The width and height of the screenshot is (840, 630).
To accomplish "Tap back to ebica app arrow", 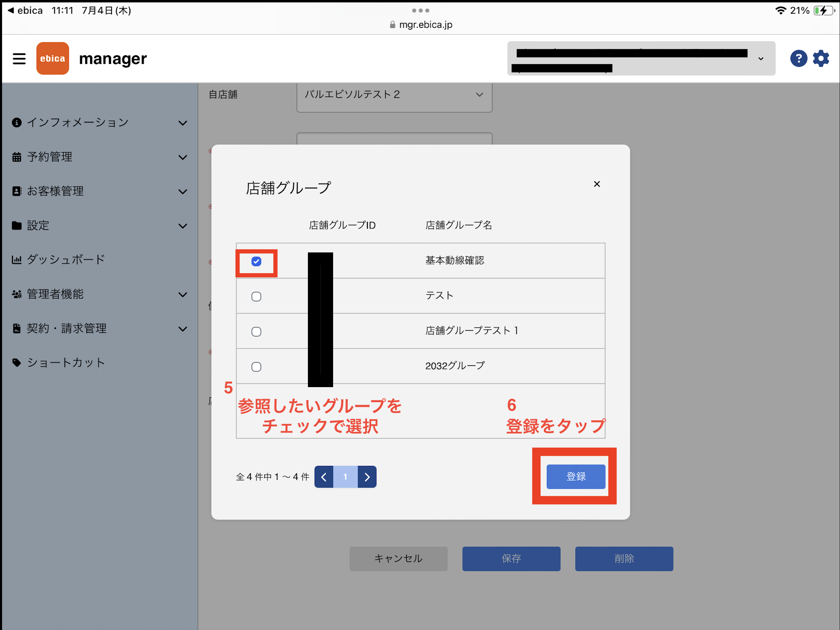I will pyautogui.click(x=11, y=10).
